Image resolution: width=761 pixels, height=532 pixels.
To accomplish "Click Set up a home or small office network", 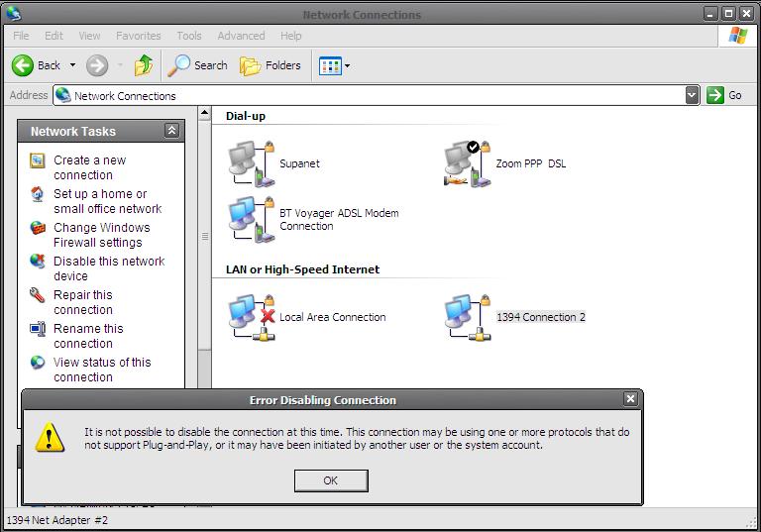I will 108,201.
